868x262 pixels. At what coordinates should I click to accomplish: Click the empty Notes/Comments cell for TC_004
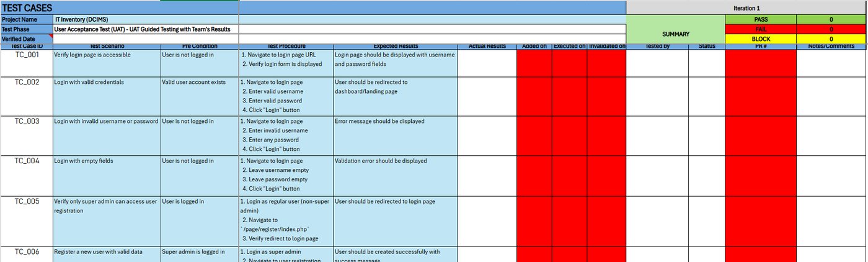[x=831, y=176]
